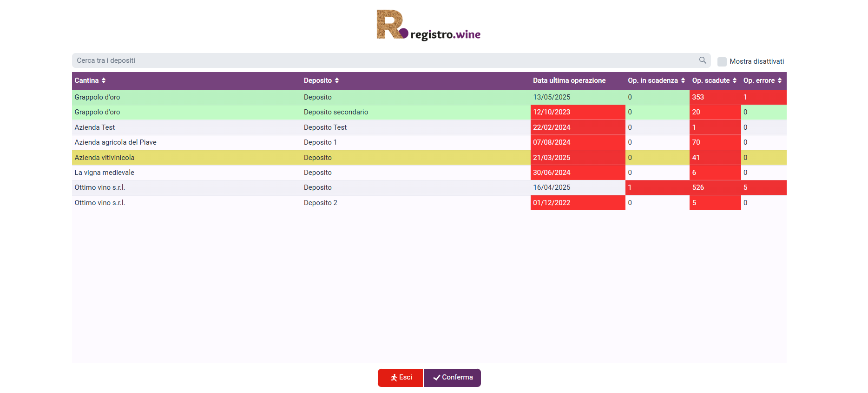Select Azienda agricola del Piave row

[x=429, y=142]
